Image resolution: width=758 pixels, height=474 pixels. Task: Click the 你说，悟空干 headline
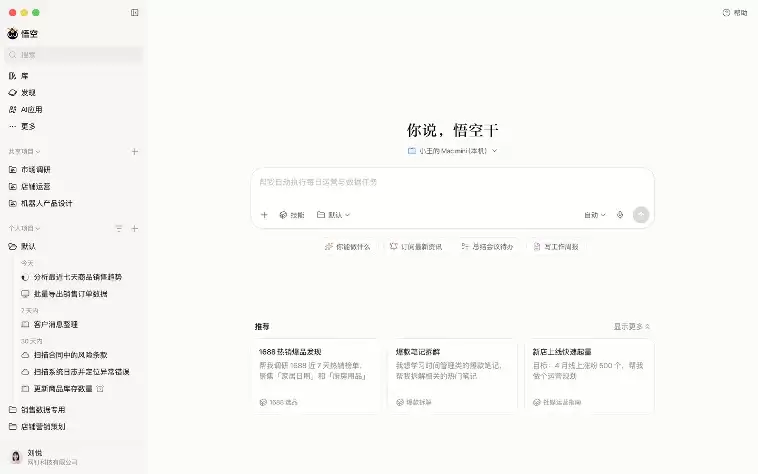452,130
